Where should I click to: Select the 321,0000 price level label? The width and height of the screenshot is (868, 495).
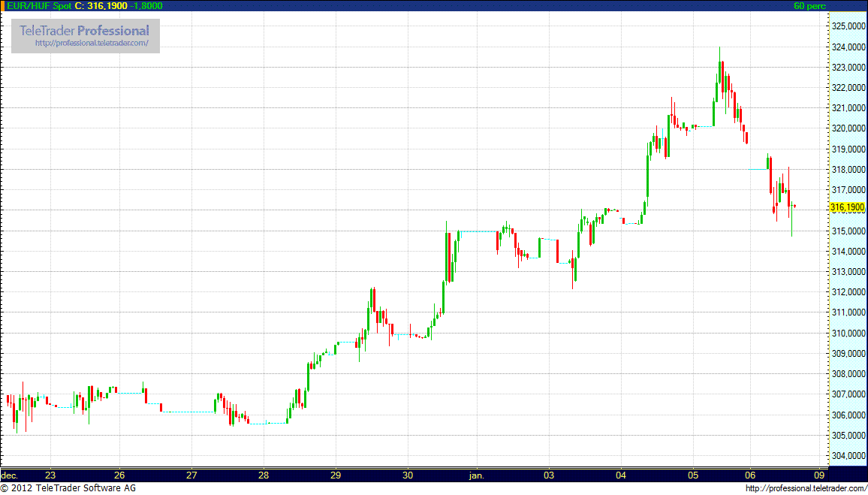coord(848,108)
